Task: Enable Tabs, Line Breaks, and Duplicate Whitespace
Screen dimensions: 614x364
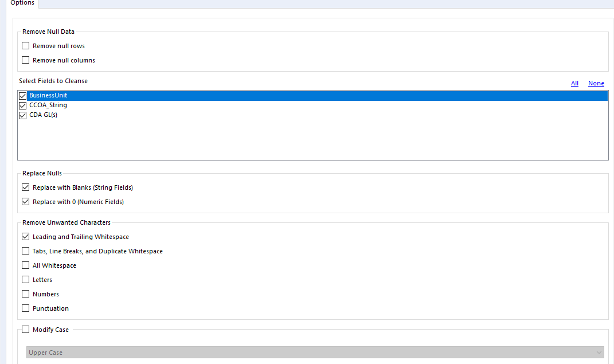Action: 25,251
